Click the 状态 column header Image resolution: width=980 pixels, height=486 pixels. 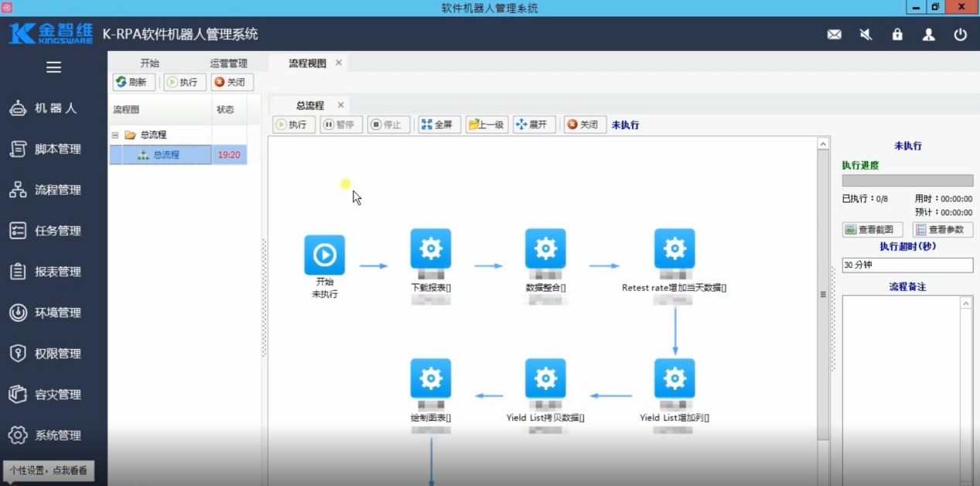(230, 110)
